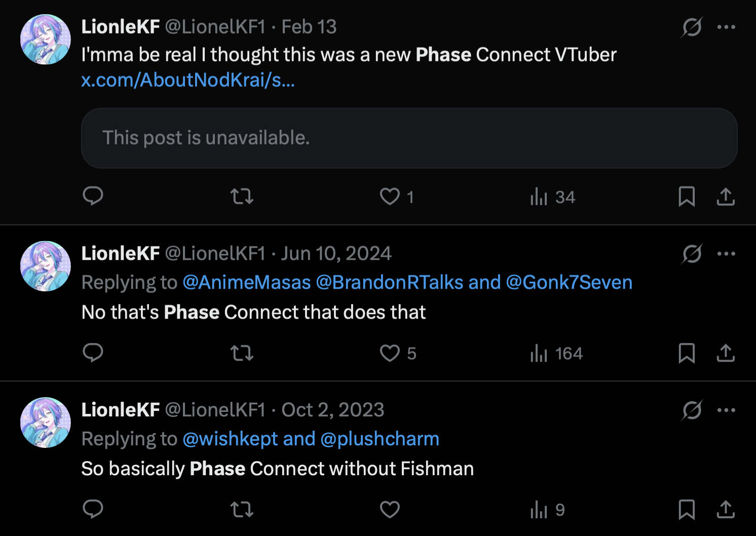756x536 pixels.
Task: Open the x.com/AboutNodKrai link
Action: point(188,80)
